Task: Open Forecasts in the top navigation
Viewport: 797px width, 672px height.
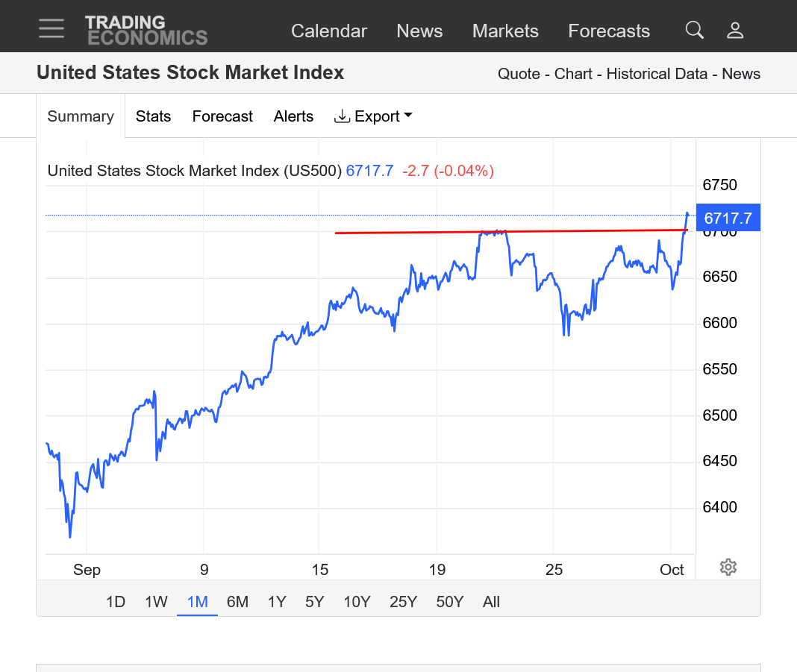Action: click(609, 31)
